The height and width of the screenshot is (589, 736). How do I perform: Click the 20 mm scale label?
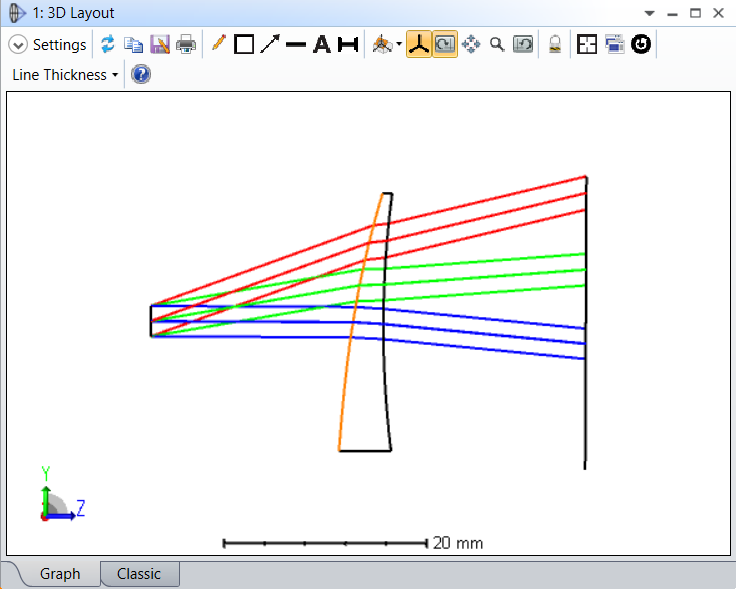click(x=458, y=543)
